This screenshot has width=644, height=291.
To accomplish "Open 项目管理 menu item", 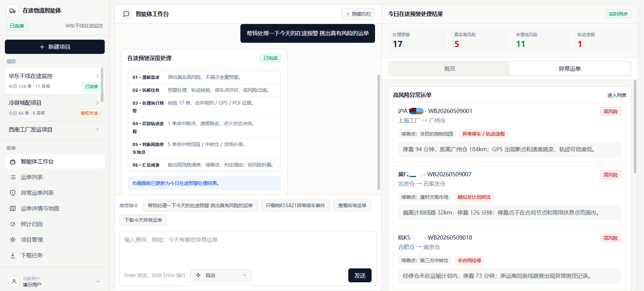I will (55, 240).
